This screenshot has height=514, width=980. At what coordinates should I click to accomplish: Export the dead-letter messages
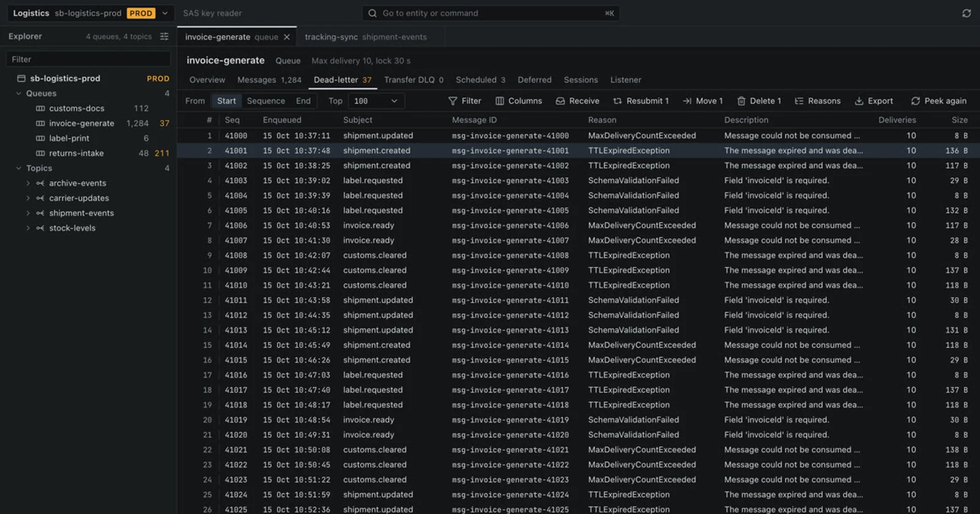pos(873,101)
